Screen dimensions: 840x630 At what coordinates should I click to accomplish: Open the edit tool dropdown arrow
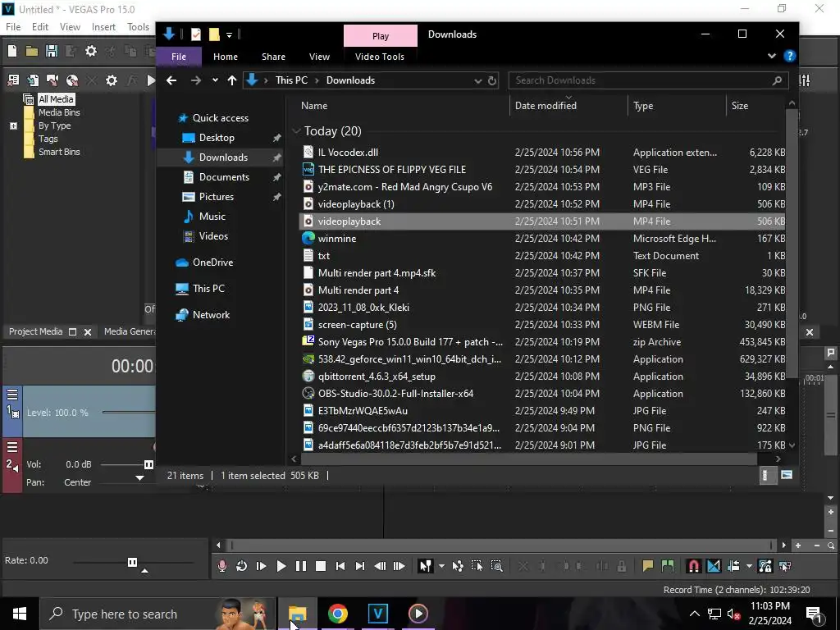(441, 566)
